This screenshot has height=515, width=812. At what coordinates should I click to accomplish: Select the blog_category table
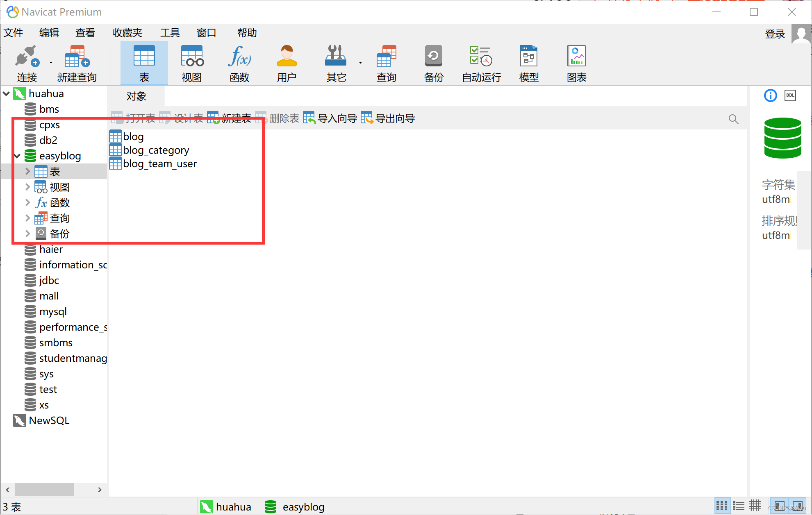coord(155,150)
